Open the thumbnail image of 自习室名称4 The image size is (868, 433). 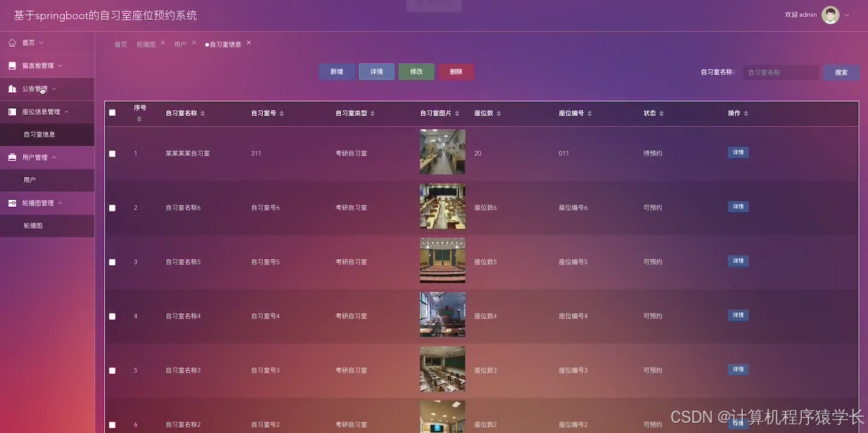442,315
